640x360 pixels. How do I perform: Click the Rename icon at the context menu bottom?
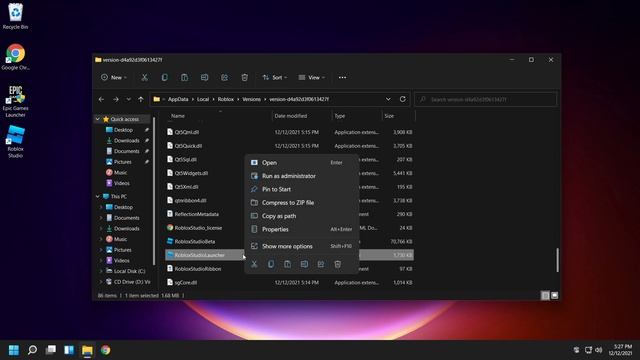304,264
